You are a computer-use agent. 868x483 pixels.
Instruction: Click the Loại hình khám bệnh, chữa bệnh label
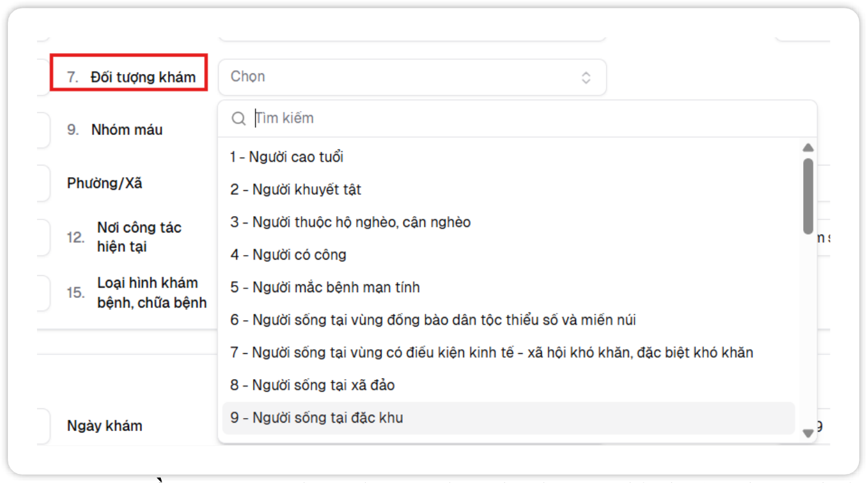click(152, 293)
